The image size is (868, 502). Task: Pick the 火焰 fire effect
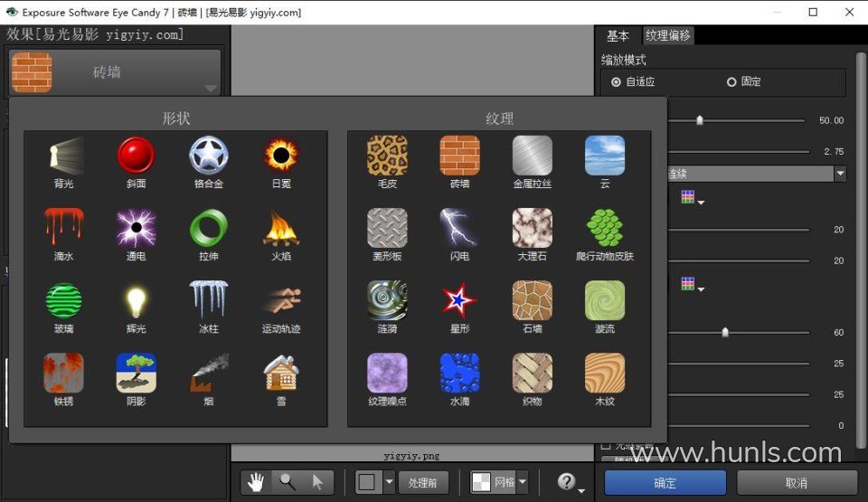[x=281, y=229]
